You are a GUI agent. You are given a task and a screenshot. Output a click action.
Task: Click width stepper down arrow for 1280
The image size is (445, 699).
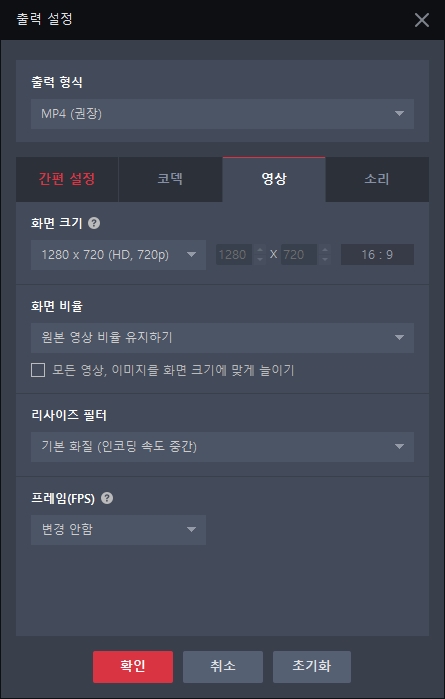click(260, 259)
